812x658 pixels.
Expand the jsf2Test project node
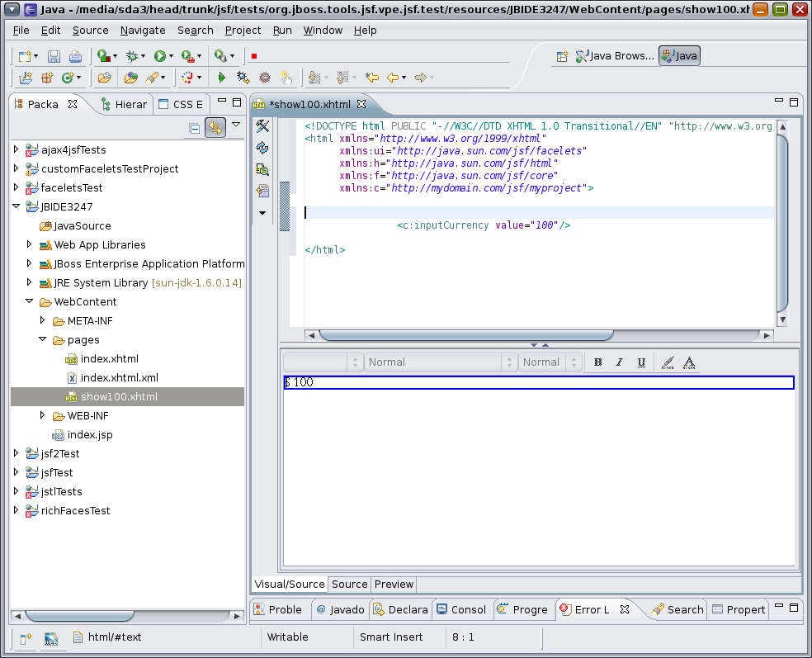(x=16, y=453)
